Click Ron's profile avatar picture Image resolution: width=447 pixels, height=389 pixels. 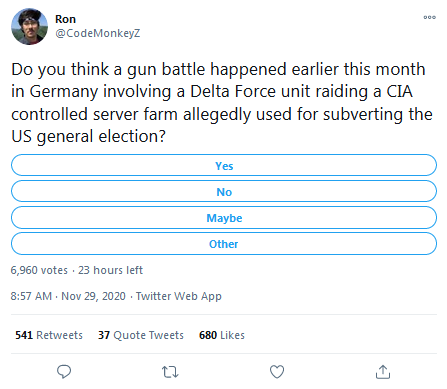click(29, 26)
